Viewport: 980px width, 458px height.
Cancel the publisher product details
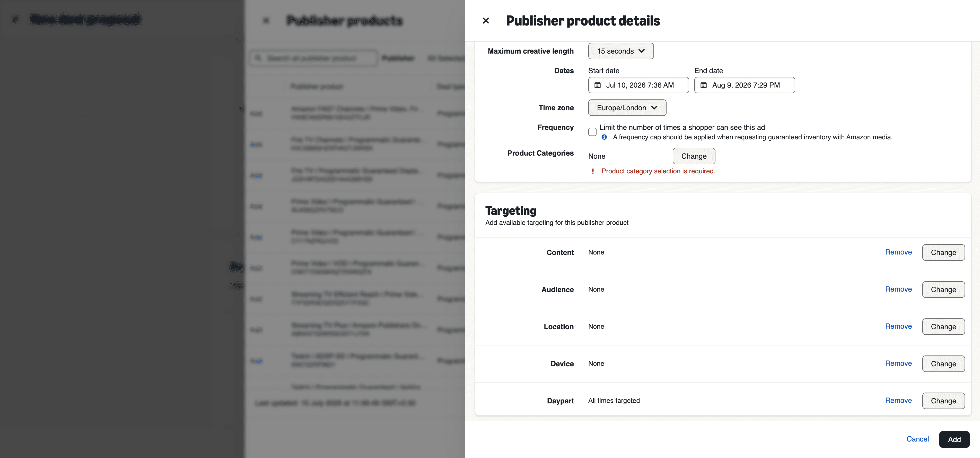(918, 439)
